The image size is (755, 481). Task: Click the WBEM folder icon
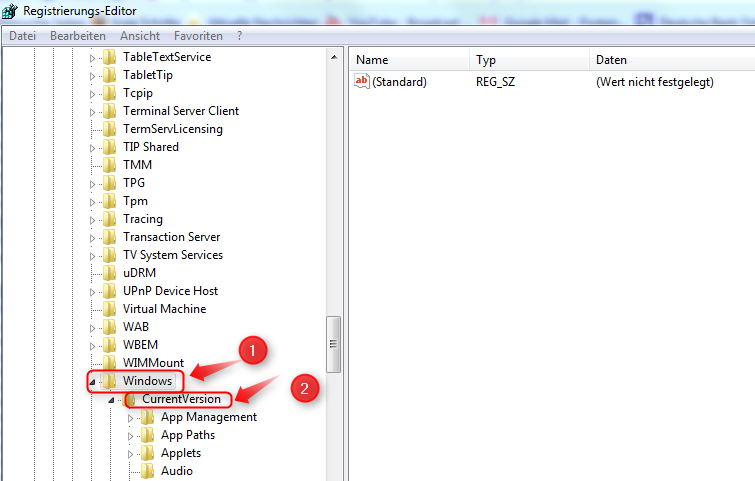[109, 345]
